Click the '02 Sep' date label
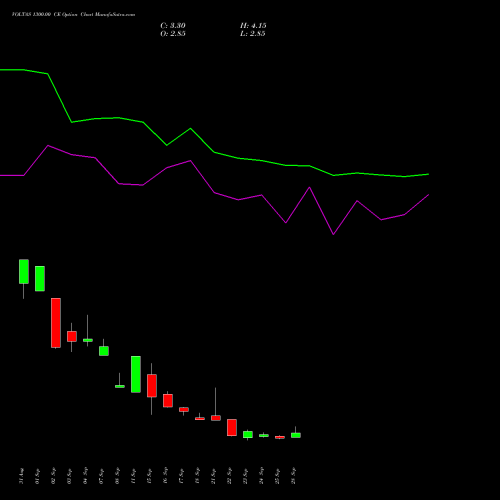Image resolution: width=500 pixels, height=500 pixels. pyautogui.click(x=54, y=476)
